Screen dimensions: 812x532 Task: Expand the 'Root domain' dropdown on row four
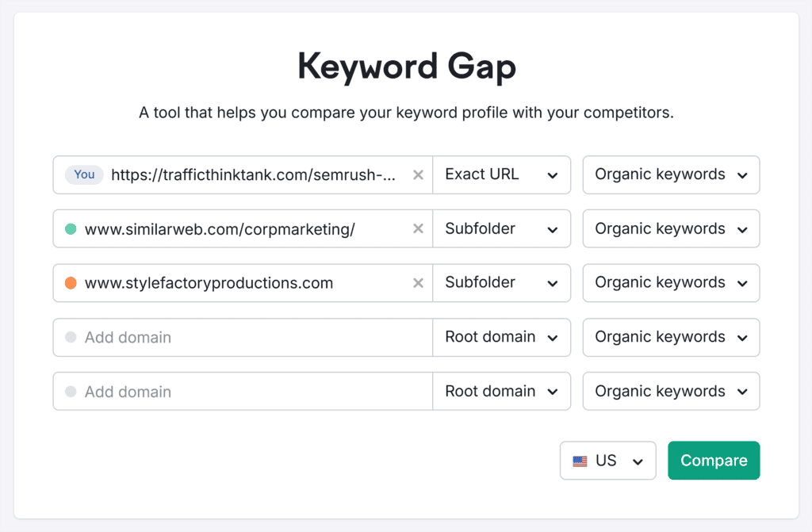click(501, 337)
